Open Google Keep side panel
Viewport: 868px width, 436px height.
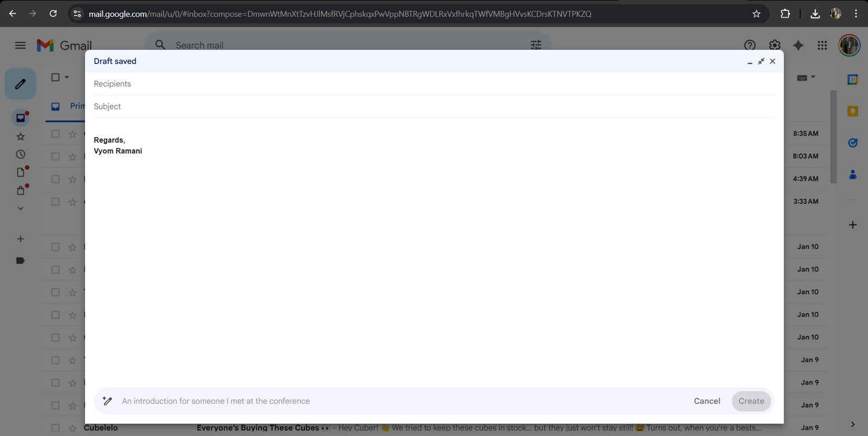coord(852,111)
